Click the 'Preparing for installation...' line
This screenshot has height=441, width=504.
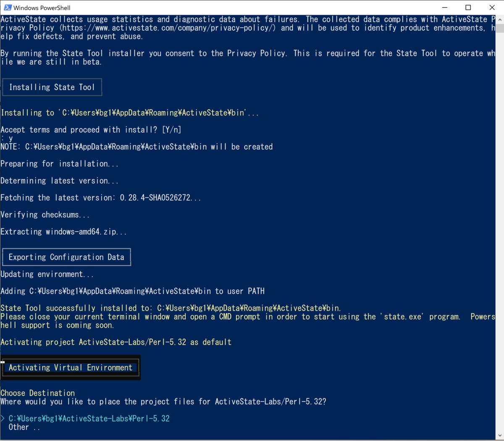click(59, 164)
